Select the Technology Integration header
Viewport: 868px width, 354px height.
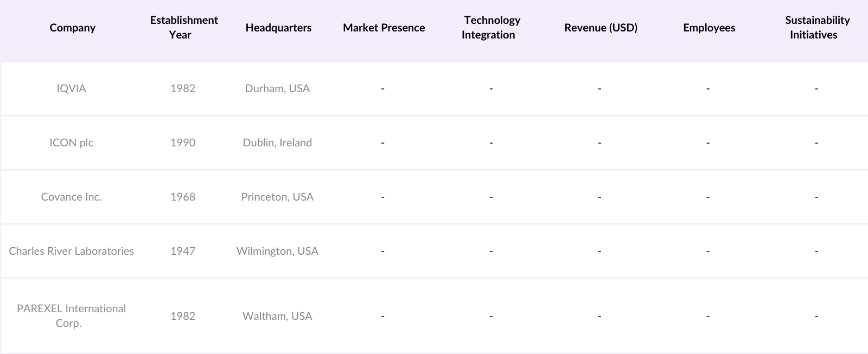491,28
